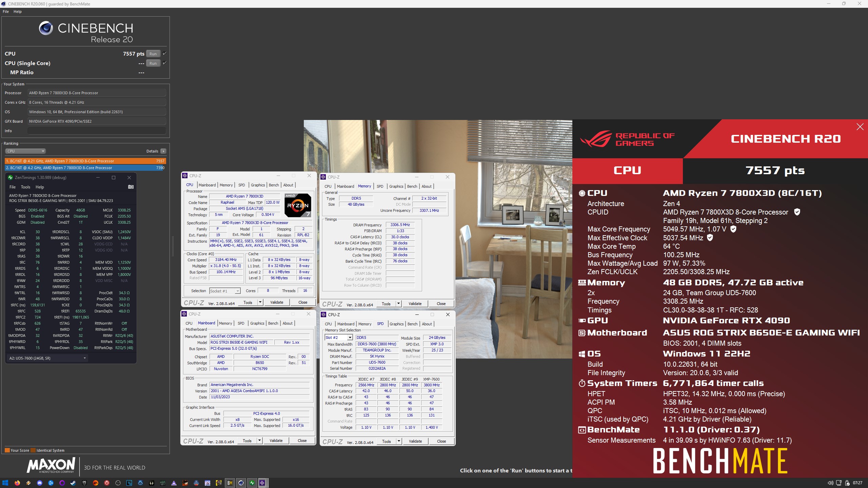The width and height of the screenshot is (868, 488).
Task: Open the ZenTimings Help menu
Action: coord(40,187)
